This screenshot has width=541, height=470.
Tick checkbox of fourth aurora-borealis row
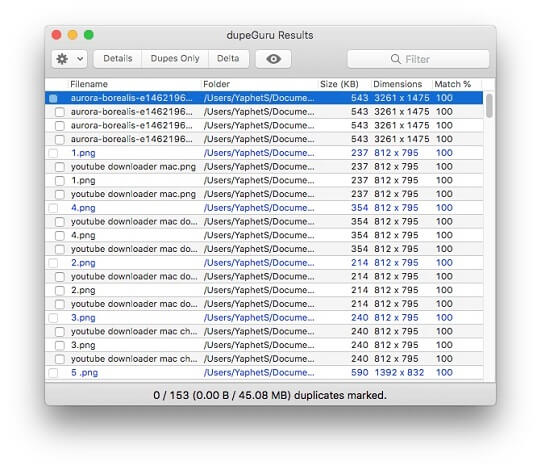coord(60,139)
